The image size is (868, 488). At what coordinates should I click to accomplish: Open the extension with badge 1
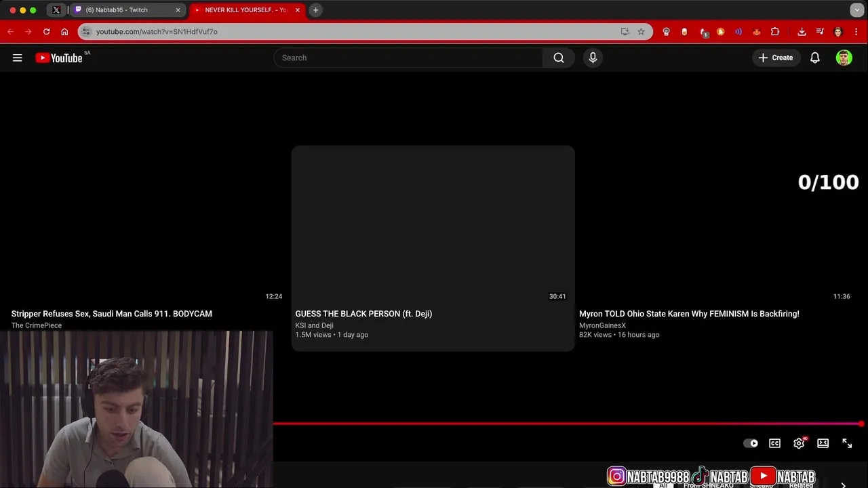coord(703,32)
